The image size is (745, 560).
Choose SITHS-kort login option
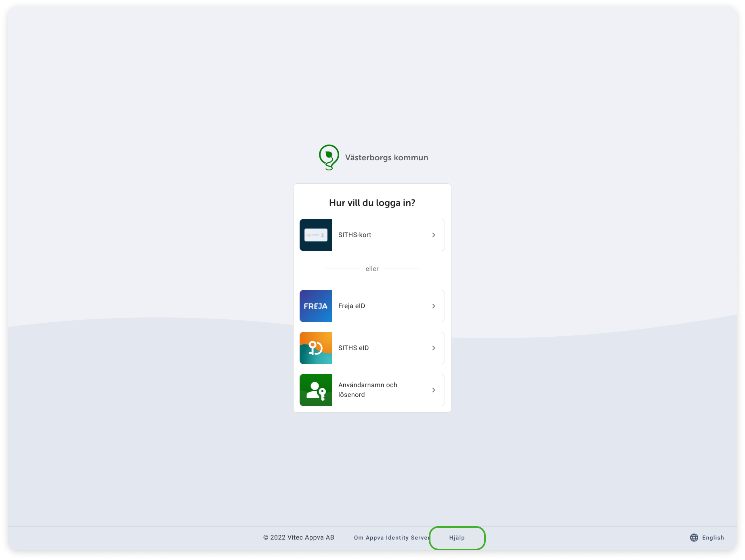[x=372, y=235]
